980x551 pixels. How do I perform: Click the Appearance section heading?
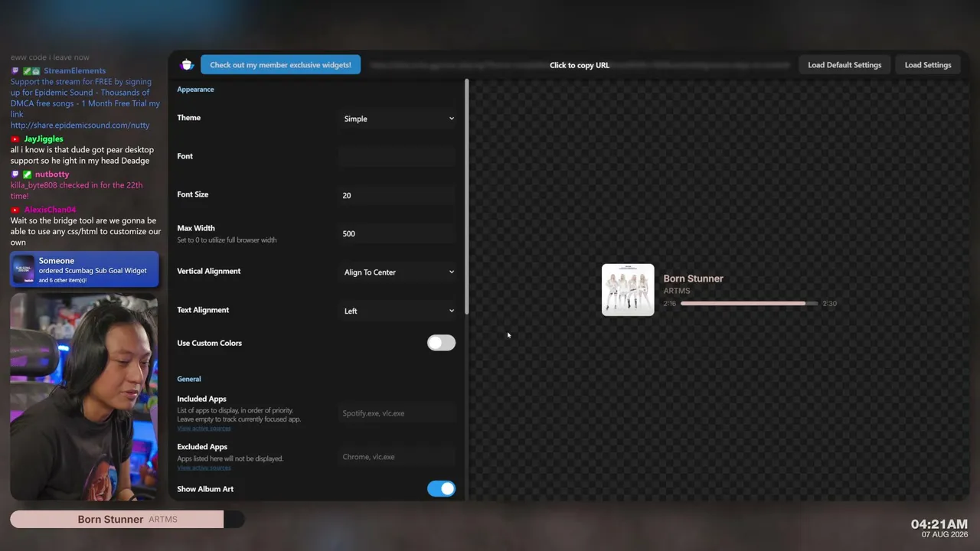point(195,90)
